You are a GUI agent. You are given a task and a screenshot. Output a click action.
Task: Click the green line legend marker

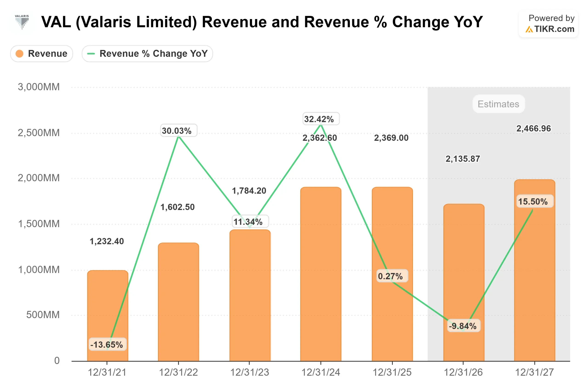point(90,54)
